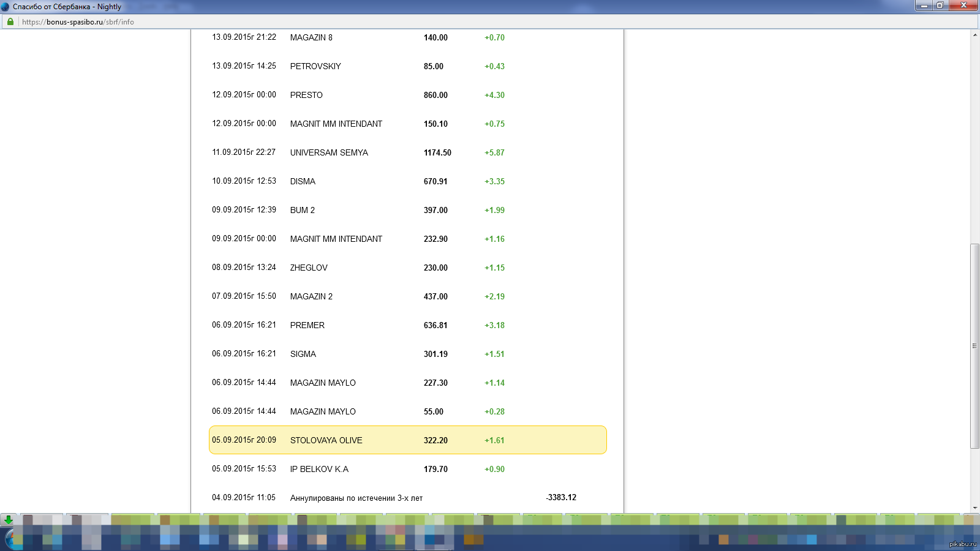Click the UNIVERSAM SEMYA merchant name

[x=329, y=152]
